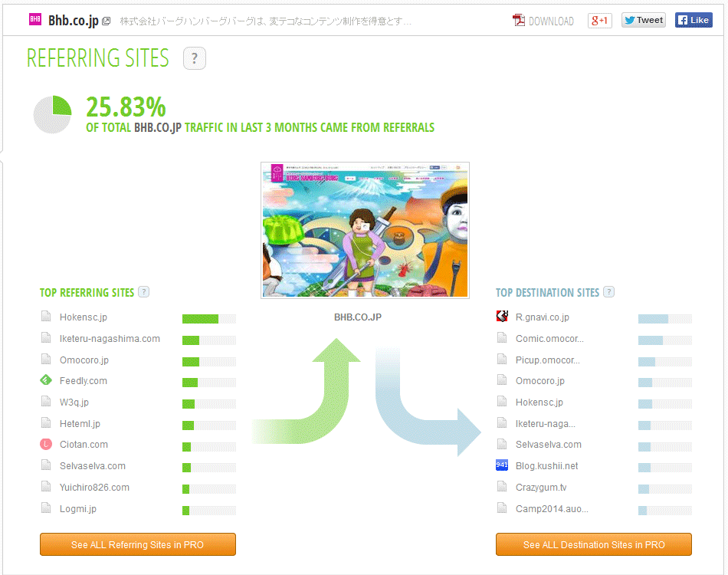Viewport: 728px width, 575px height.
Task: Click the BHB.CO.JP website thumbnail
Action: pyautogui.click(x=365, y=230)
